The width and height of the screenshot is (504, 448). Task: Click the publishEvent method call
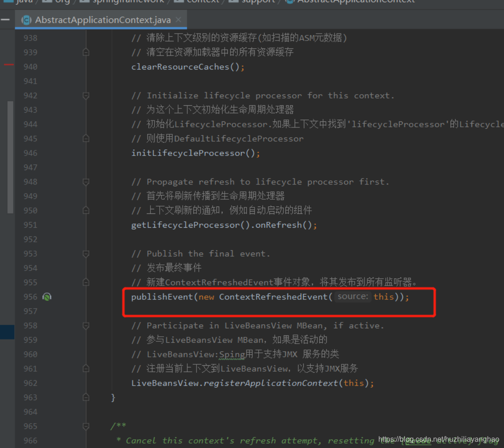pyautogui.click(x=162, y=297)
